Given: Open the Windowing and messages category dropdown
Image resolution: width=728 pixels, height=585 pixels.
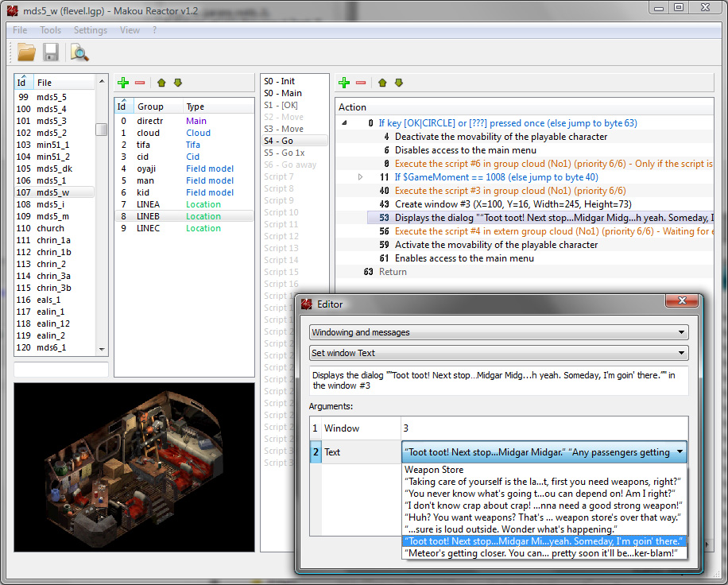Looking at the screenshot, I should click(x=498, y=332).
